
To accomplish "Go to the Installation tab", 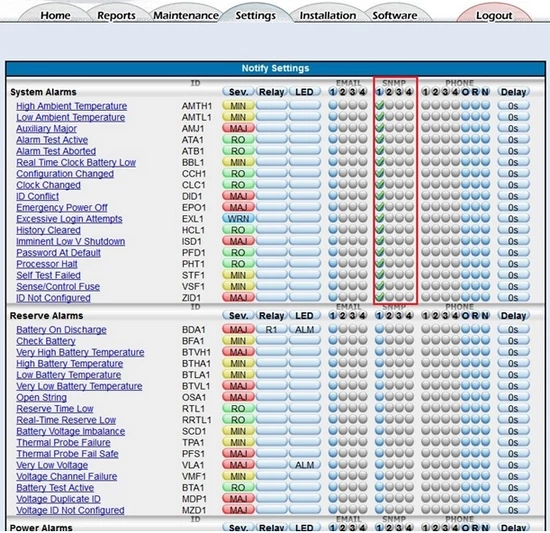I will coord(328,15).
